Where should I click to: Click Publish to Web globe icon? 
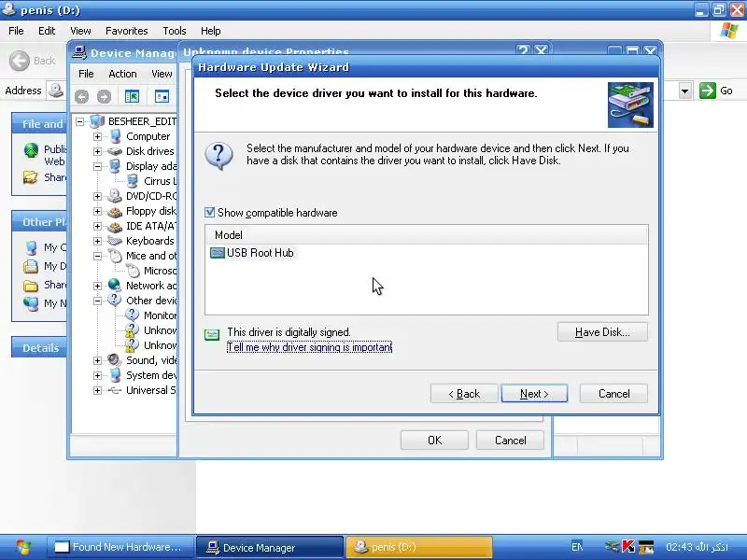point(31,150)
